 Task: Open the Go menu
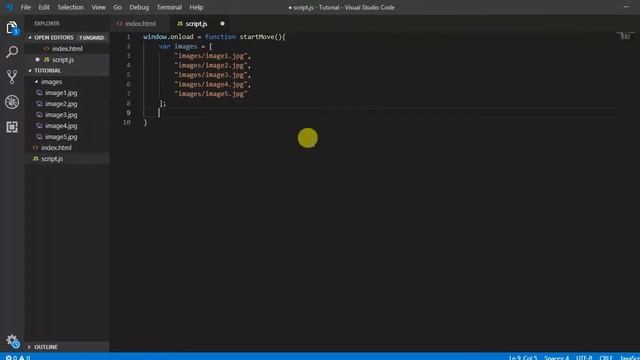click(117, 7)
